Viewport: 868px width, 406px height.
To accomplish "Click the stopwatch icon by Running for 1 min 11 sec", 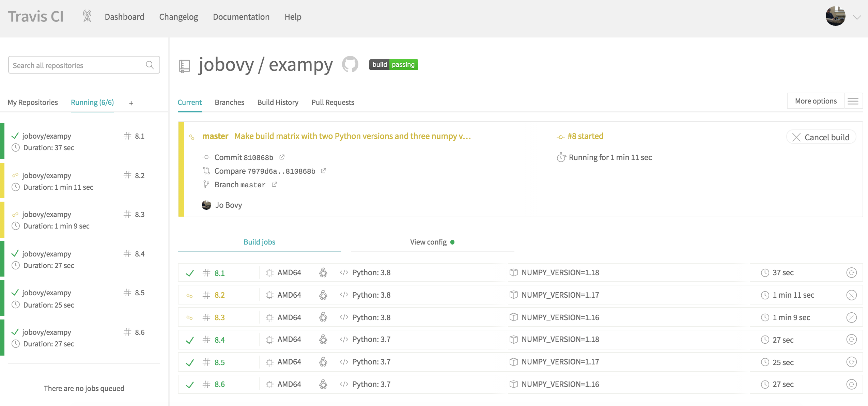I will coord(561,157).
